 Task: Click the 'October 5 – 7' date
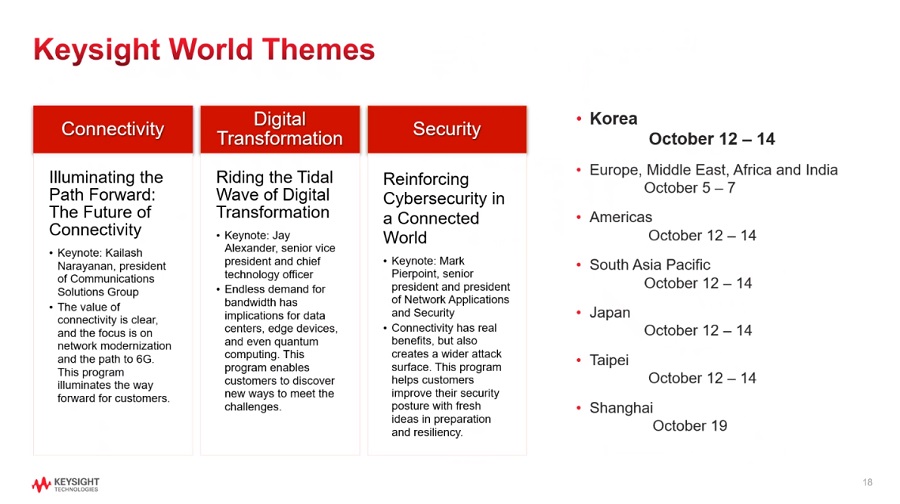coord(689,188)
